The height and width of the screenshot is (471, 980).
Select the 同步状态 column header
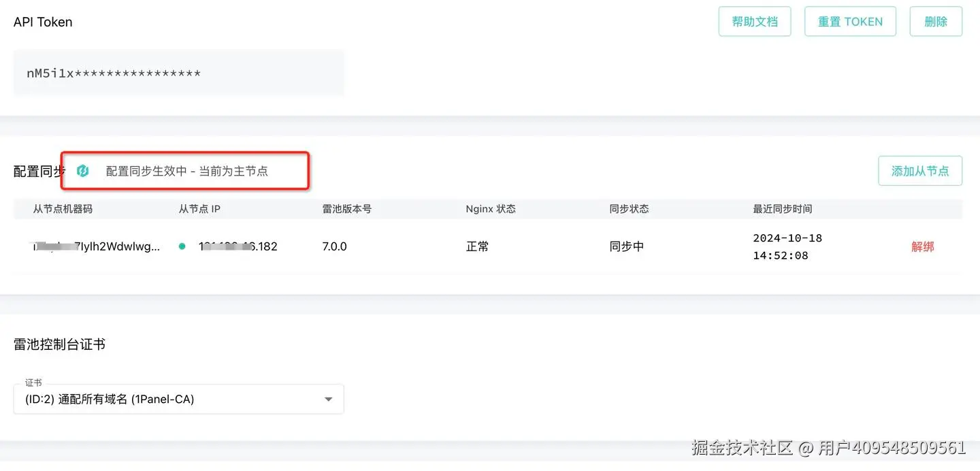click(x=629, y=209)
